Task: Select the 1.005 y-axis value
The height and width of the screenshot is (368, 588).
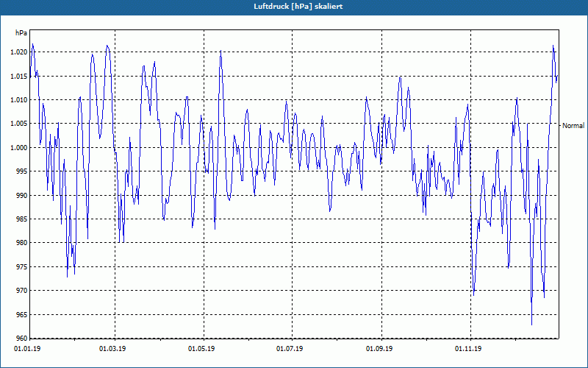Action: tap(19, 124)
